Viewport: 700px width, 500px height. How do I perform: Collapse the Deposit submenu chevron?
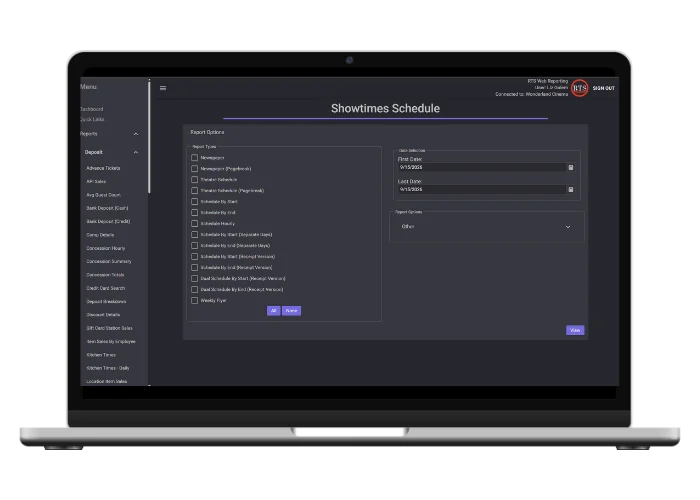136,152
